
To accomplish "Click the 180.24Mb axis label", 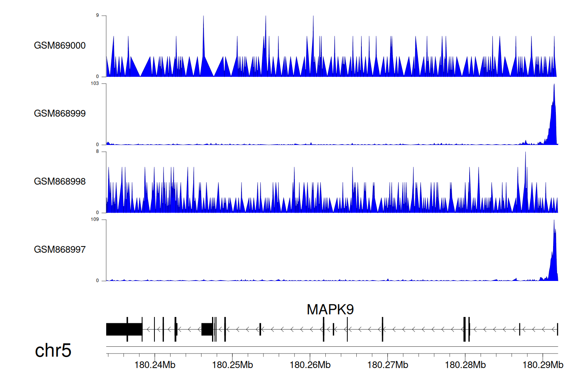I will click(155, 365).
